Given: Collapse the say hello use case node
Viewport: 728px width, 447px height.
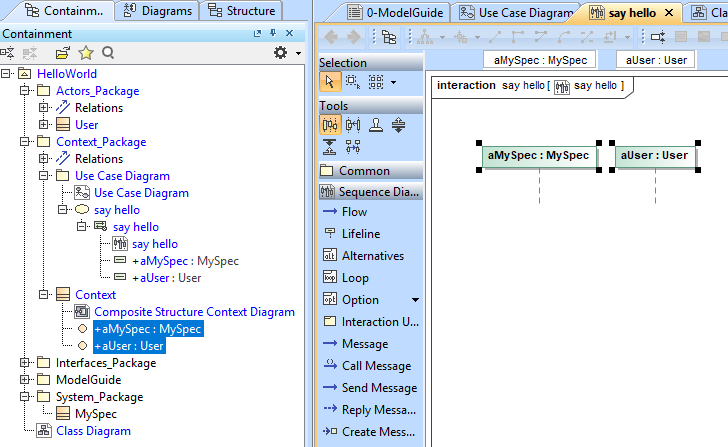Looking at the screenshot, I should 63,210.
